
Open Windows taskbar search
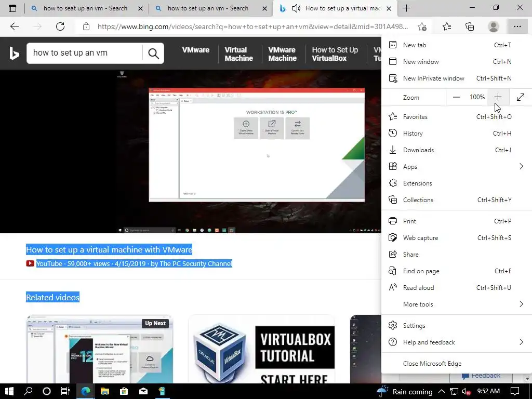[28, 391]
